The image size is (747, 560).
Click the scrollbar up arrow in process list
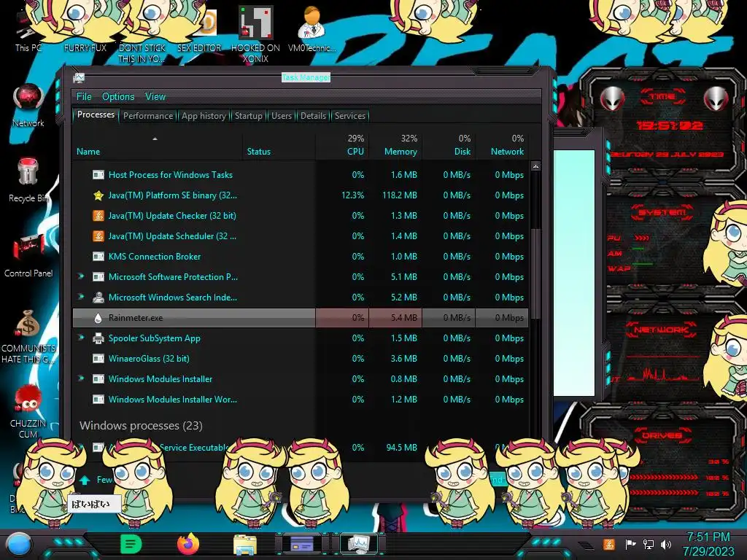tap(535, 166)
